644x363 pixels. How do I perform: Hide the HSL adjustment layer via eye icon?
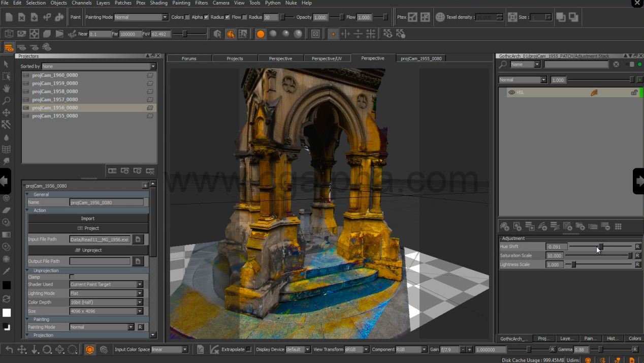click(x=511, y=93)
